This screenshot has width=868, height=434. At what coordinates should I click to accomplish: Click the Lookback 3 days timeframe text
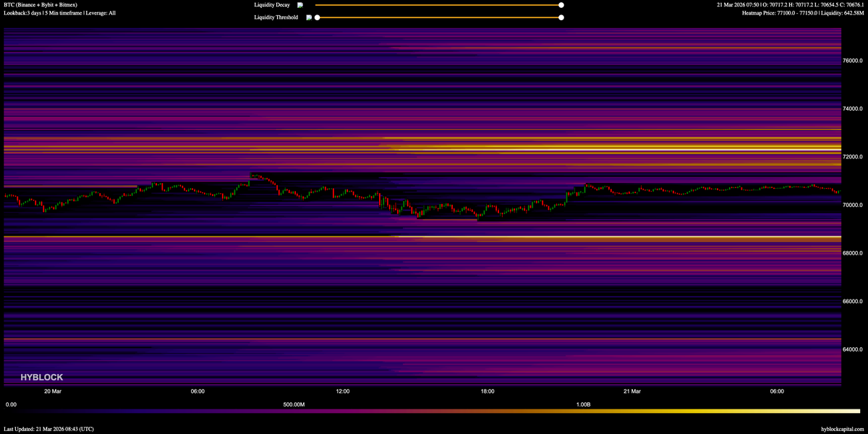[59, 13]
